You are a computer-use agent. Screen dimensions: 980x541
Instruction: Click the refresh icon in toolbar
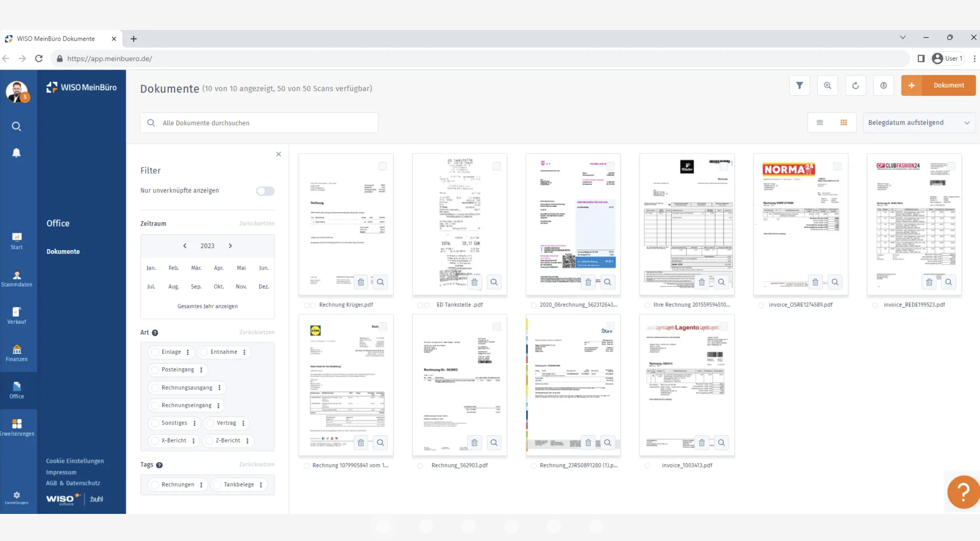pyautogui.click(x=856, y=85)
